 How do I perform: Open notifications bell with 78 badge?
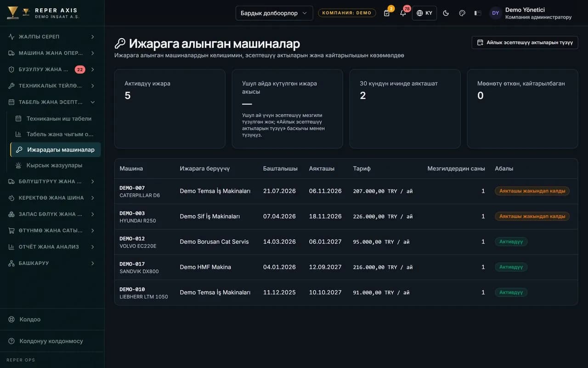pyautogui.click(x=403, y=13)
